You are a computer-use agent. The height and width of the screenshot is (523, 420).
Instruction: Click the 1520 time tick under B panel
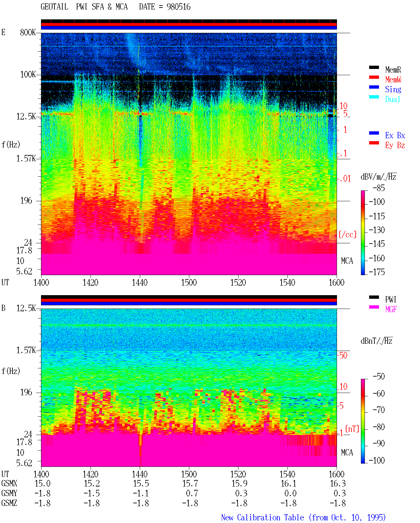[x=238, y=474]
